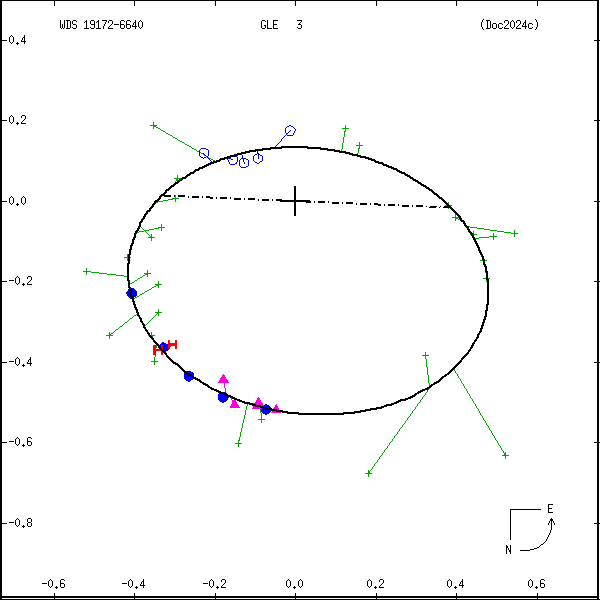The image size is (600, 600).
Task: Select the topmost open blue circle marker
Action: [x=290, y=131]
